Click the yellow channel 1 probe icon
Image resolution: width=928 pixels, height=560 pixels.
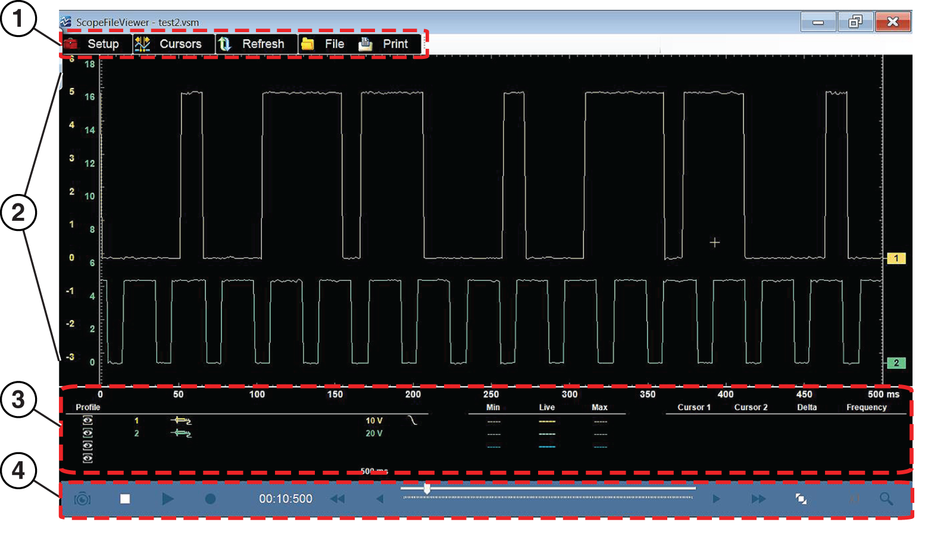click(x=181, y=421)
